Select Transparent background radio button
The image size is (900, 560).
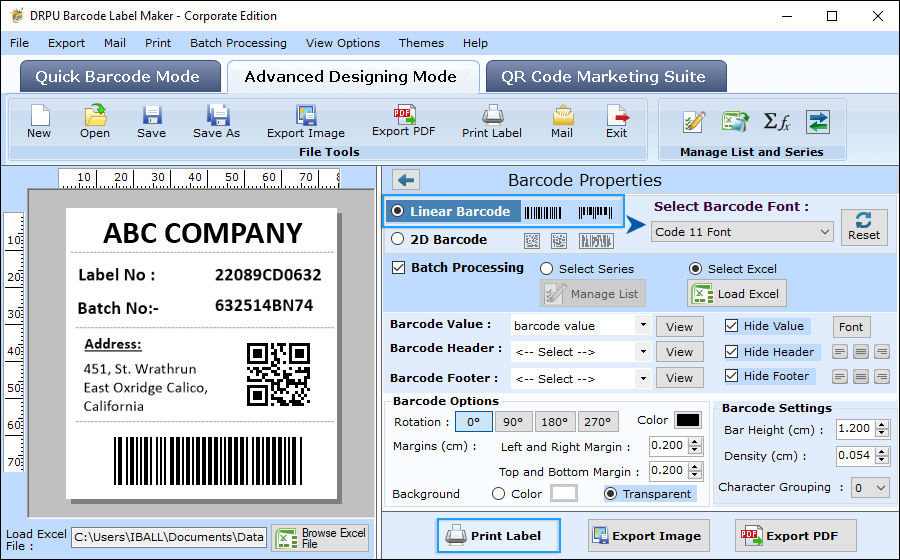pos(611,493)
